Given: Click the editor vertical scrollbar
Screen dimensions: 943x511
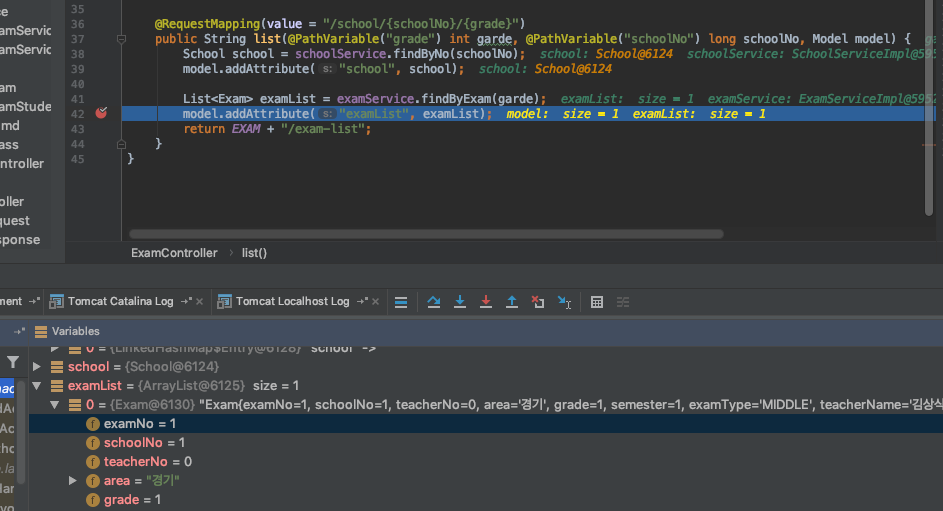Looking at the screenshot, I should pyautogui.click(x=929, y=108).
